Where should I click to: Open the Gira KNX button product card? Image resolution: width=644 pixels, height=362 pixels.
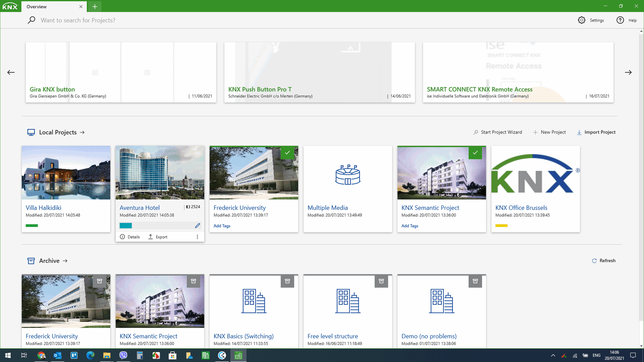point(121,72)
